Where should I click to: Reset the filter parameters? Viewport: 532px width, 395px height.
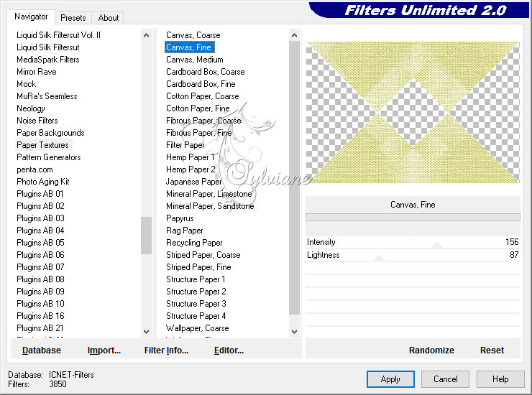[x=492, y=350]
